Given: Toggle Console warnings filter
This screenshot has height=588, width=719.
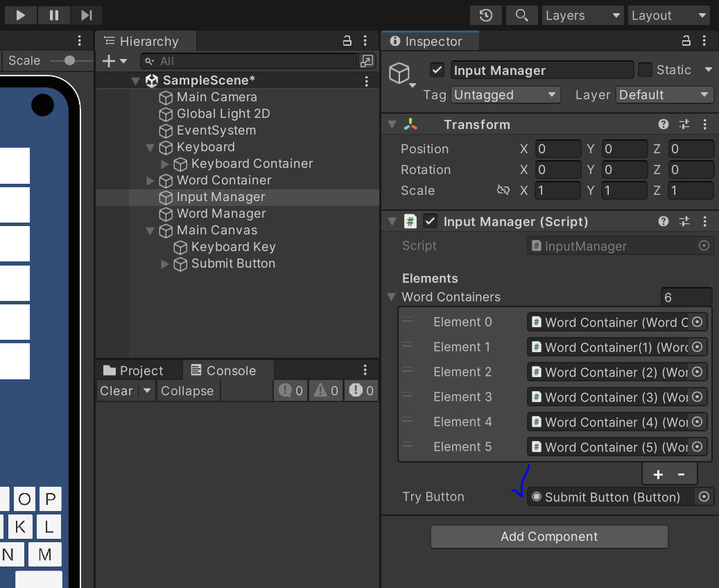Looking at the screenshot, I should coord(326,391).
